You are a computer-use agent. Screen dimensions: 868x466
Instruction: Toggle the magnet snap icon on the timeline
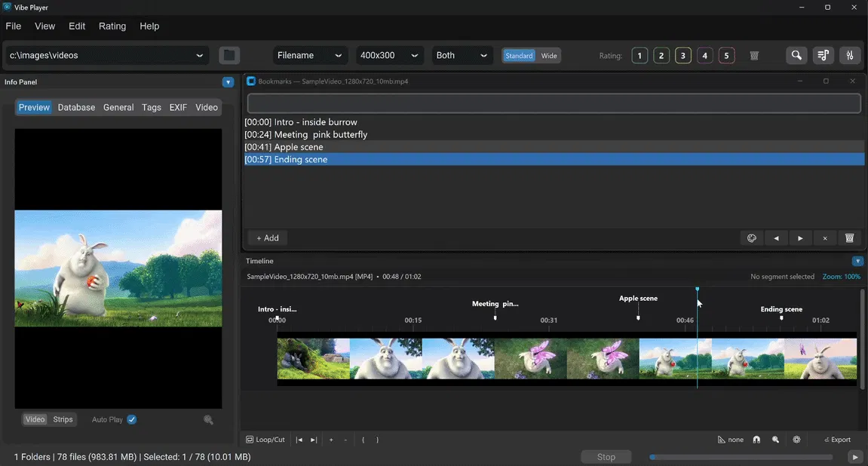(756, 440)
